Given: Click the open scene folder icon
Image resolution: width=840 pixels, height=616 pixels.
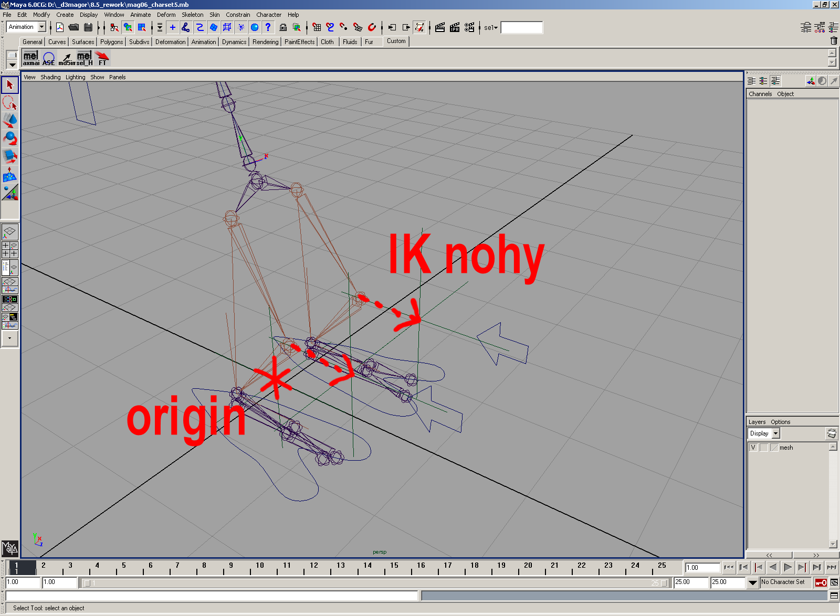Looking at the screenshot, I should [73, 27].
